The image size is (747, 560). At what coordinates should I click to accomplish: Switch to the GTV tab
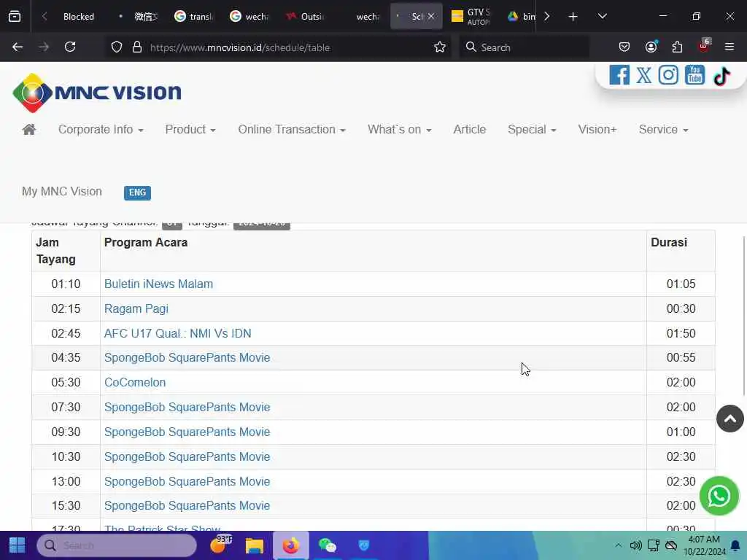(x=471, y=17)
